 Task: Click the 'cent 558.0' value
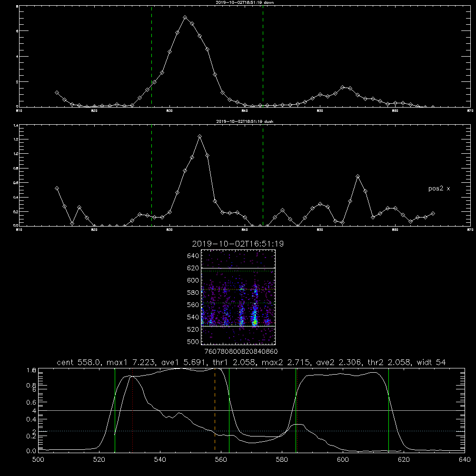[x=79, y=362]
